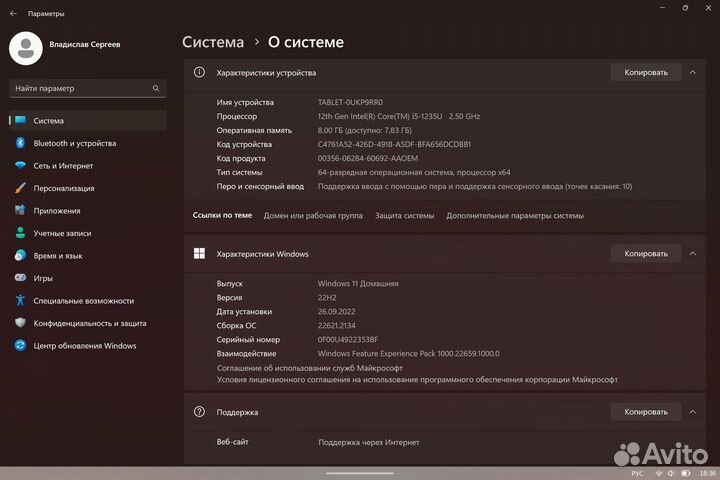The image size is (720, 480).
Task: Open Защита системы link
Action: coord(404,215)
